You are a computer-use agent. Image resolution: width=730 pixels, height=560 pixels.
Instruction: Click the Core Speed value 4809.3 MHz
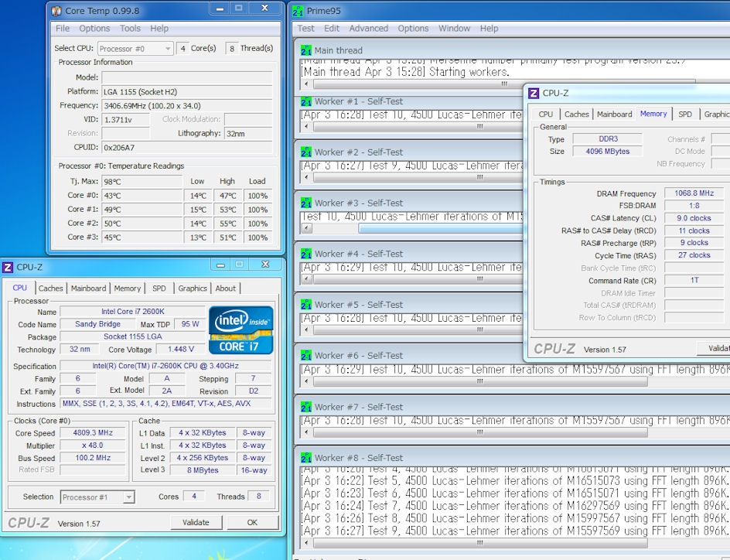click(x=93, y=433)
